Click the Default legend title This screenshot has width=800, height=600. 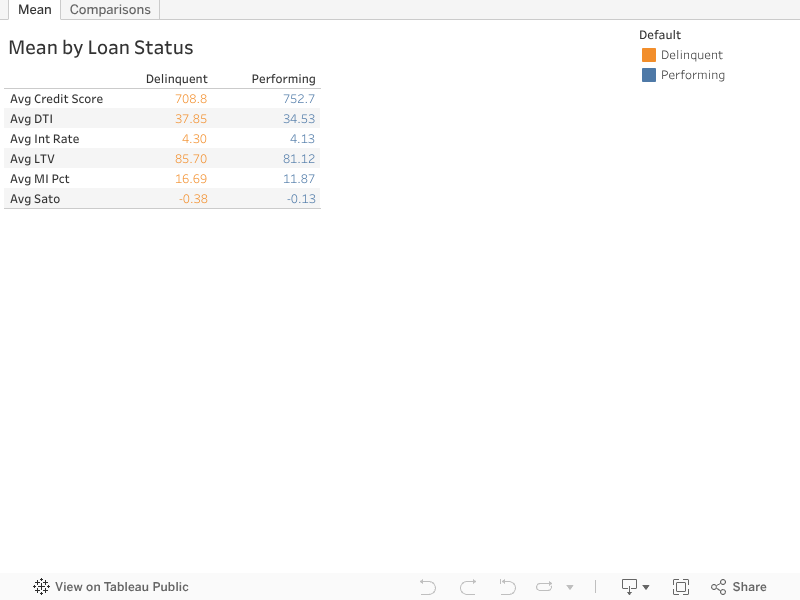(660, 35)
